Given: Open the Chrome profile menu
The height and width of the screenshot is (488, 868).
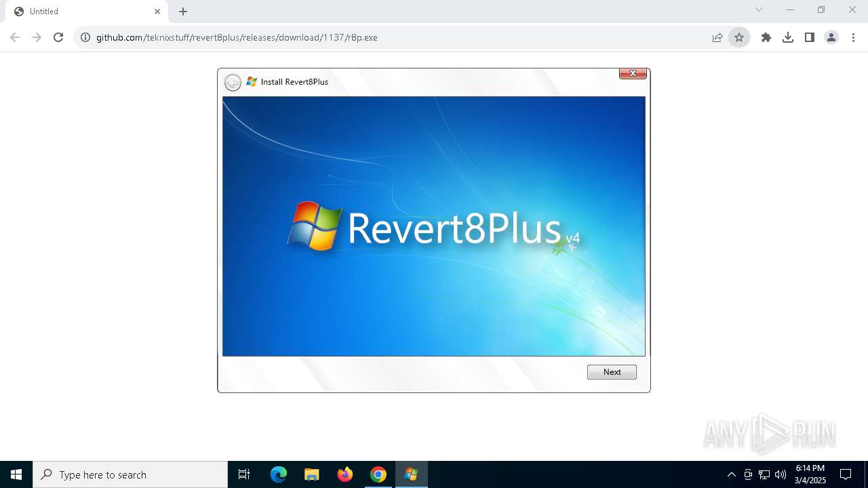Looking at the screenshot, I should [x=831, y=37].
